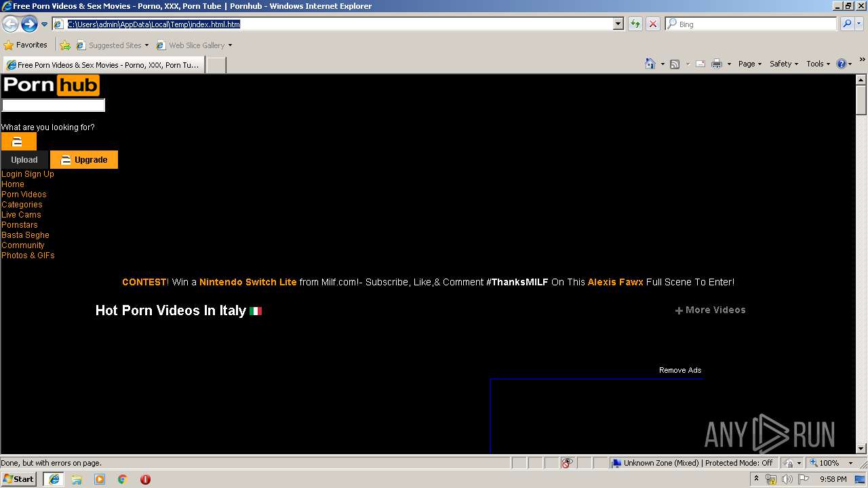Click the orange search icon button
Image resolution: width=868 pixels, height=488 pixels.
[18, 142]
